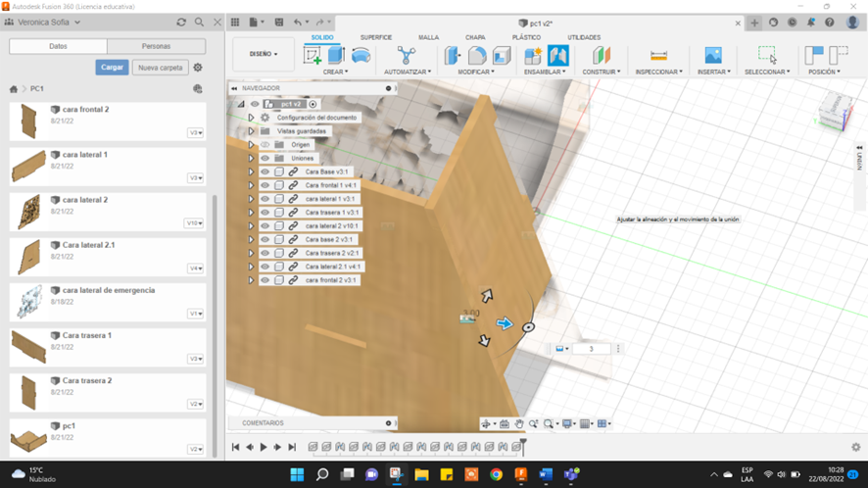Toggle visibility of Cara base 2 v3:1
The width and height of the screenshot is (868, 488).
point(265,239)
